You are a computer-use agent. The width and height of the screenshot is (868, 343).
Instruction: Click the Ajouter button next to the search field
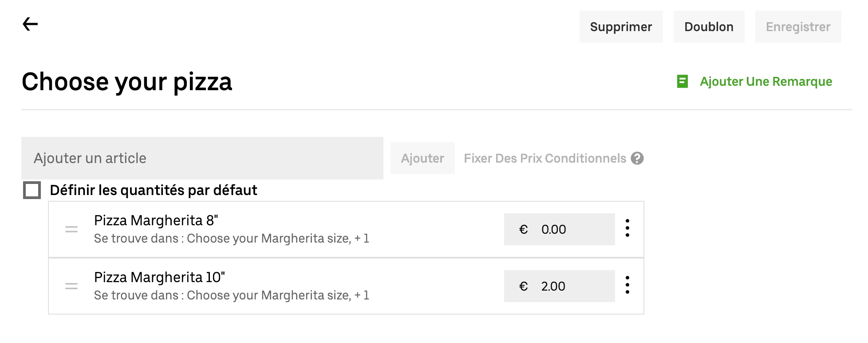[x=422, y=158]
